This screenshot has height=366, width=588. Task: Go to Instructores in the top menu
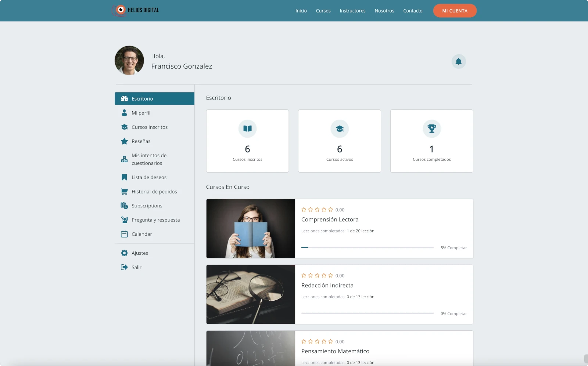tap(352, 11)
